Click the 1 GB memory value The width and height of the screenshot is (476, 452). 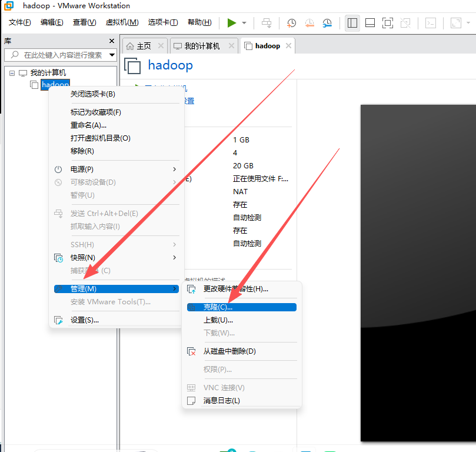(x=241, y=140)
